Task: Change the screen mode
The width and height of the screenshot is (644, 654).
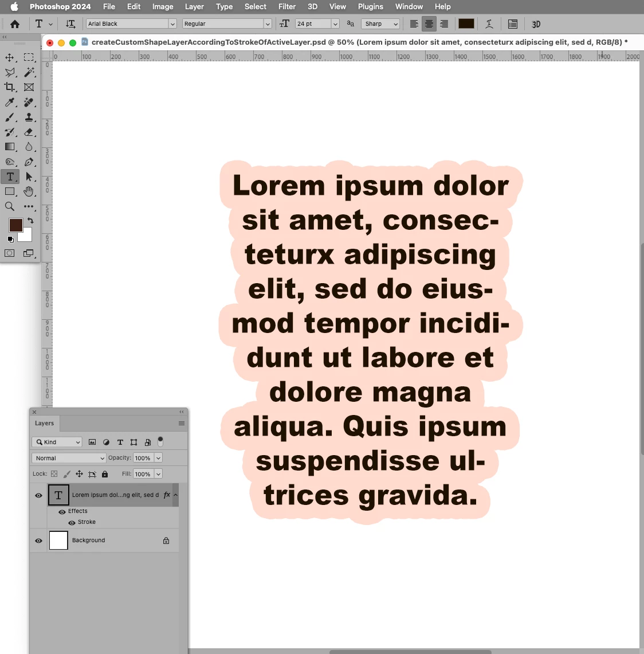Action: point(29,253)
